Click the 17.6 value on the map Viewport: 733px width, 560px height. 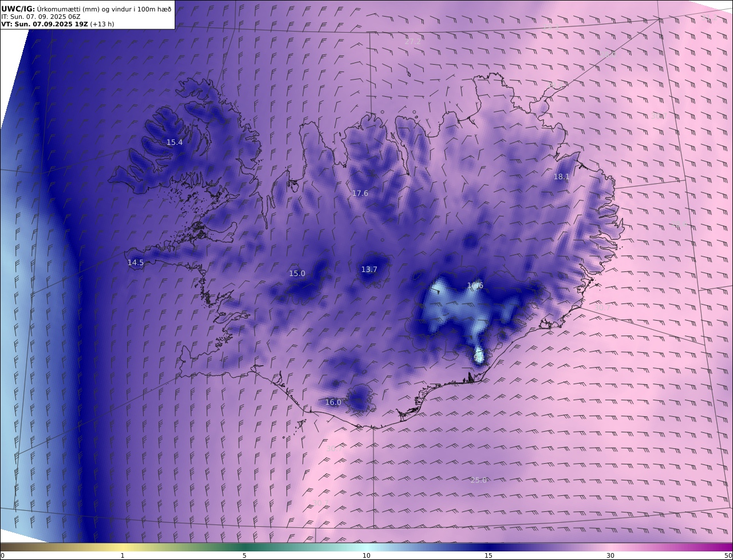[360, 193]
